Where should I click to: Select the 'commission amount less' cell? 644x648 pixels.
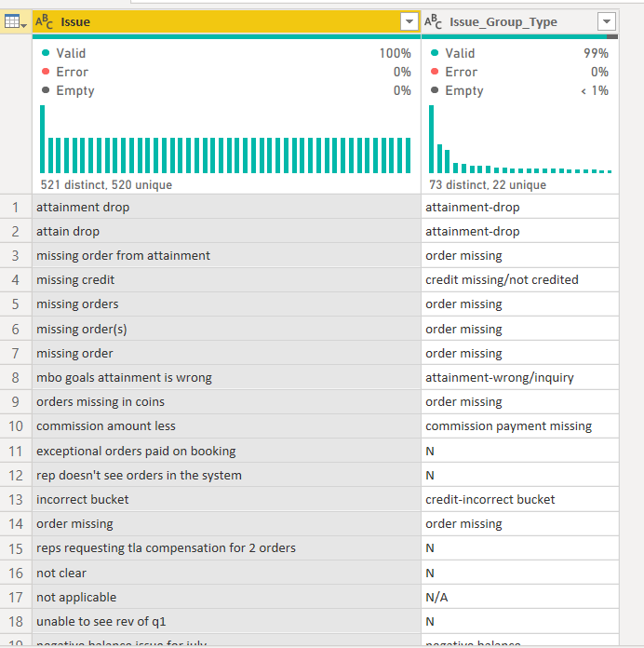226,426
